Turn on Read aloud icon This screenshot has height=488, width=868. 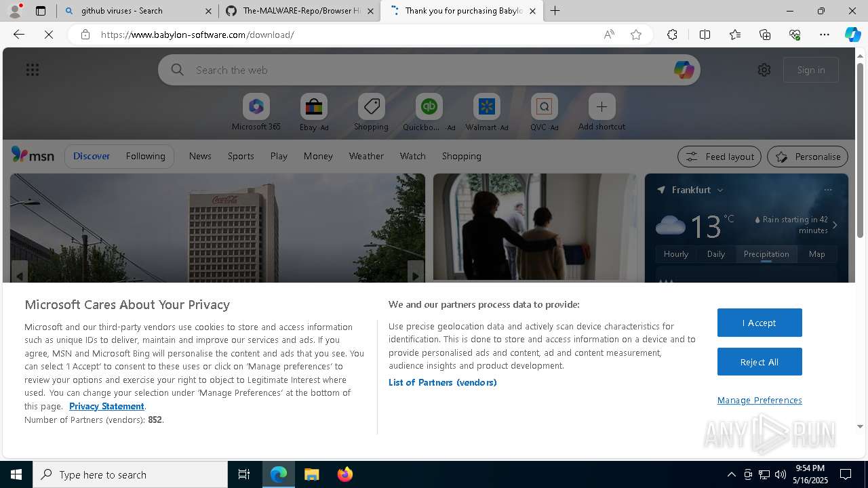[x=609, y=35]
